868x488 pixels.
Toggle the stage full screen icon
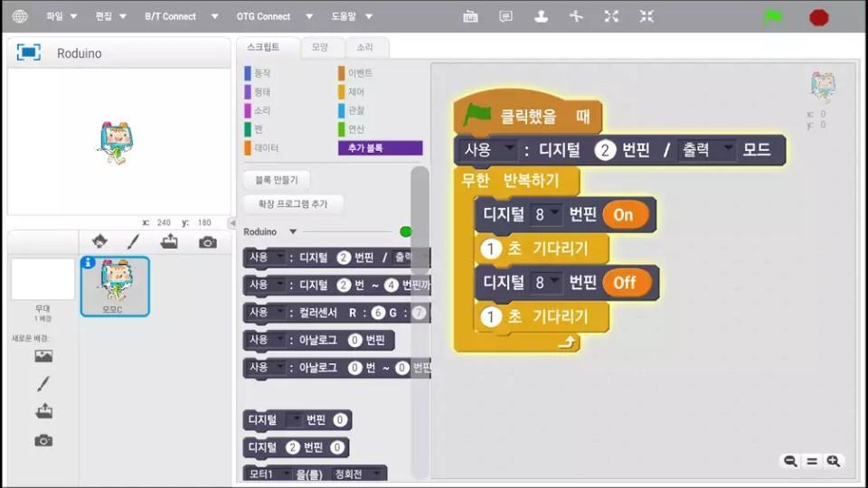click(29, 52)
